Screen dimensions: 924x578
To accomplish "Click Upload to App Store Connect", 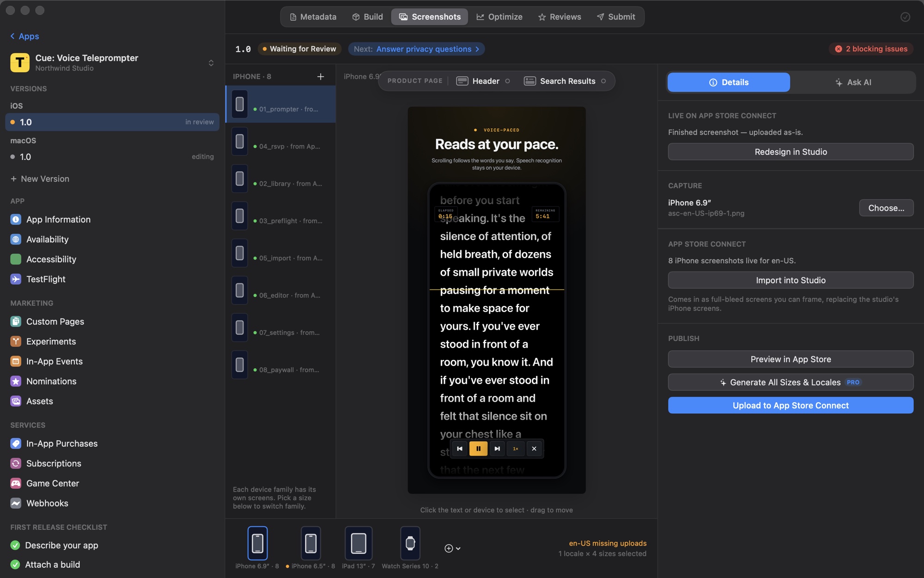I will tap(790, 406).
